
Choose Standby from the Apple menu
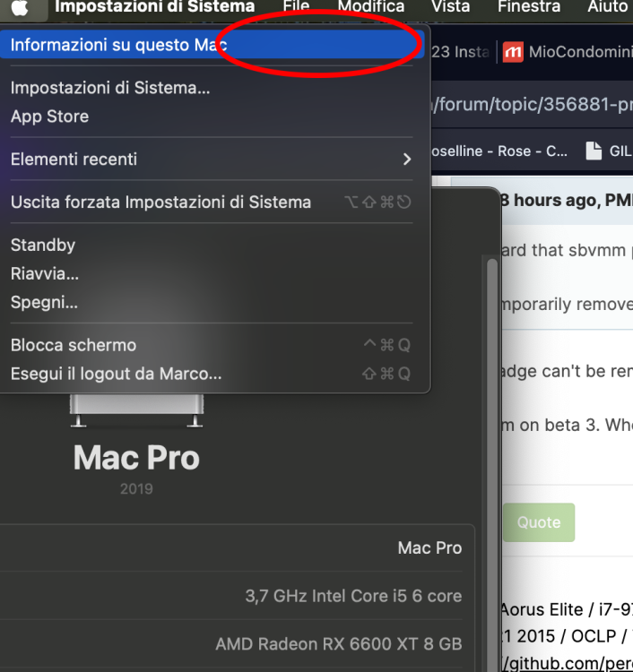coord(212,246)
